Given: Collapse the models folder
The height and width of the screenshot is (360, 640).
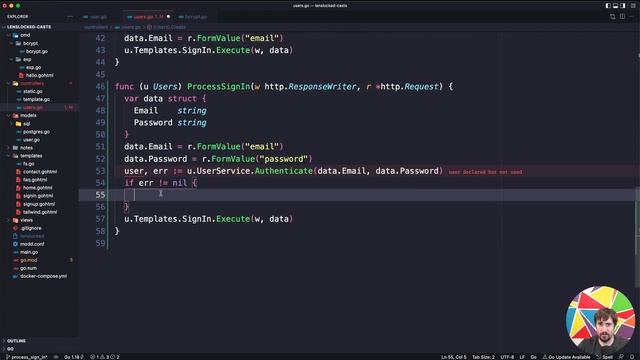Looking at the screenshot, I should click(x=28, y=116).
